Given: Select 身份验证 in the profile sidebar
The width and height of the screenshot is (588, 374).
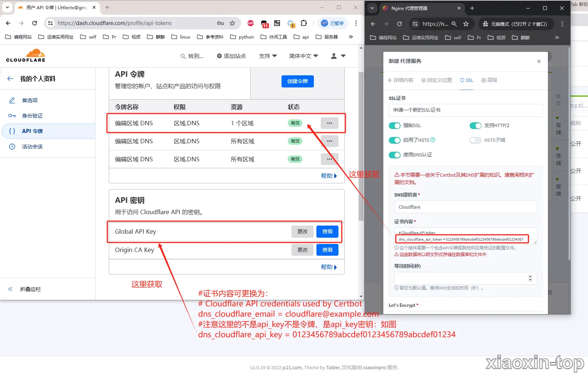Looking at the screenshot, I should click(x=32, y=116).
